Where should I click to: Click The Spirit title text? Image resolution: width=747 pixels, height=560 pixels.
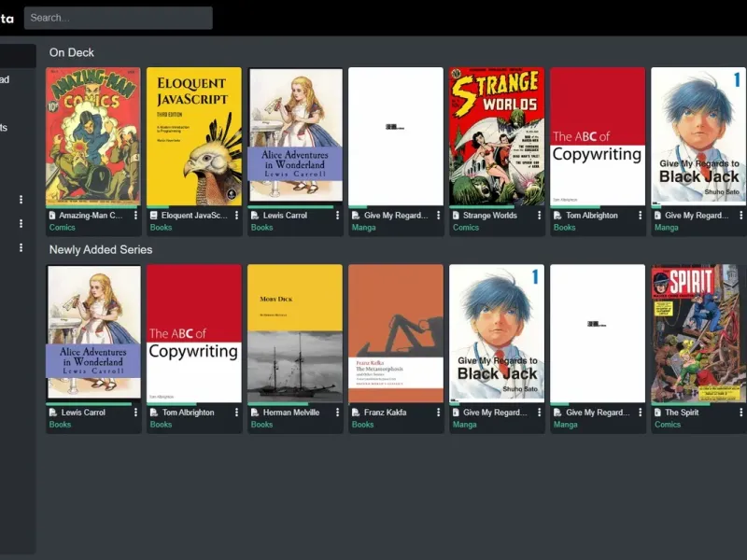pos(682,413)
